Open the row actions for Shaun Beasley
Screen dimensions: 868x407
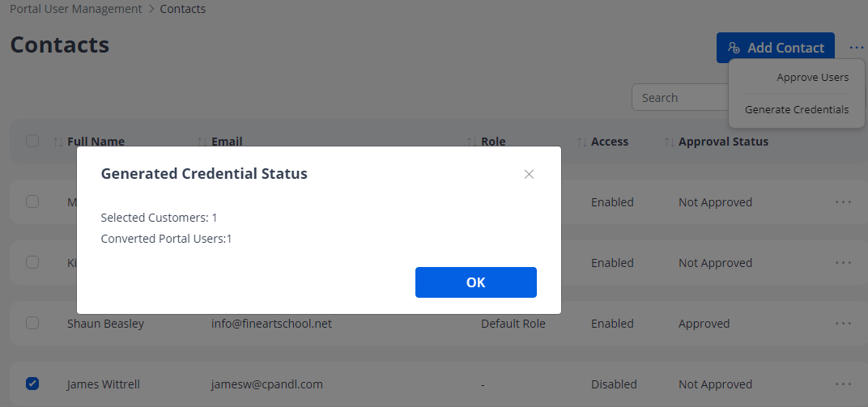pos(843,323)
